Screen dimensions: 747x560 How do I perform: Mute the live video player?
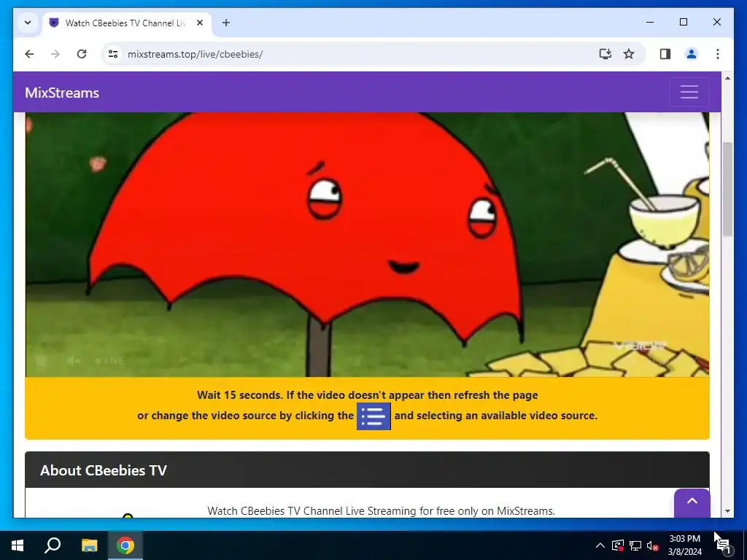pyautogui.click(x=72, y=361)
